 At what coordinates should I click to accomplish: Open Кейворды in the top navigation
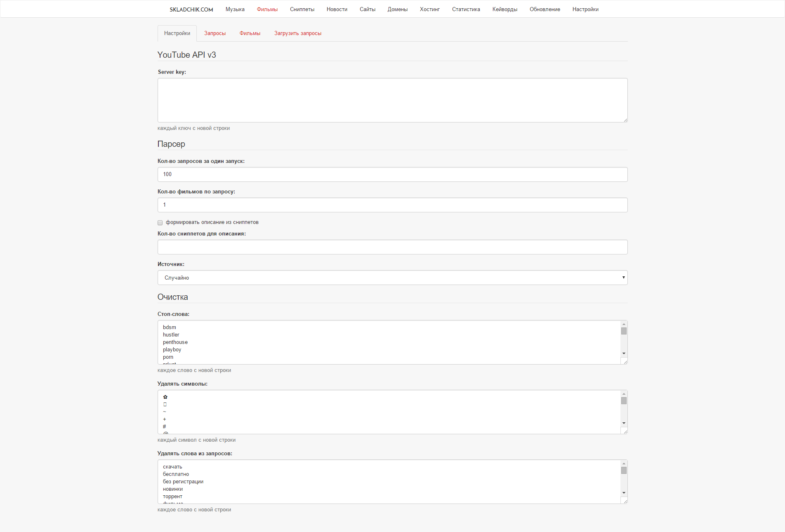click(x=504, y=9)
